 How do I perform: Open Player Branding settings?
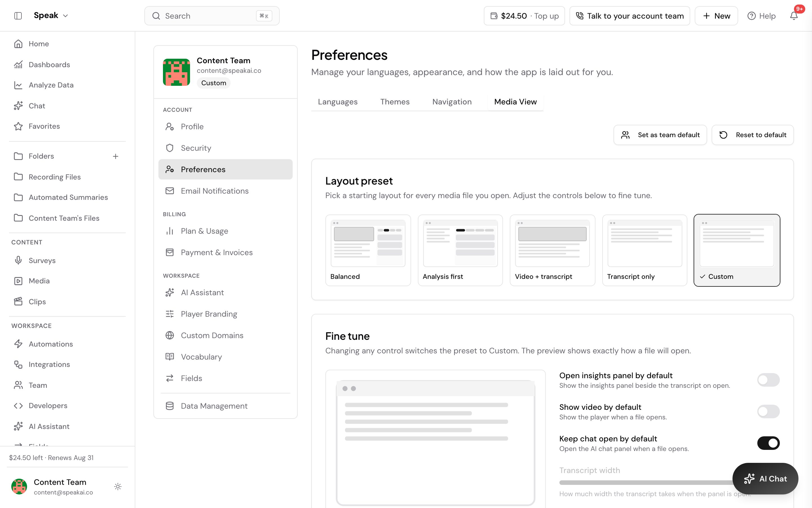(226, 314)
